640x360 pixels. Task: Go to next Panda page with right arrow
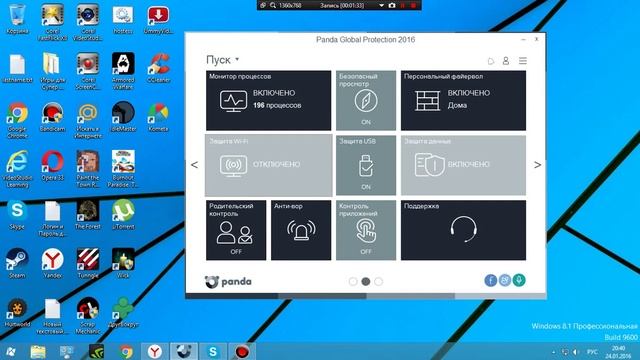538,165
